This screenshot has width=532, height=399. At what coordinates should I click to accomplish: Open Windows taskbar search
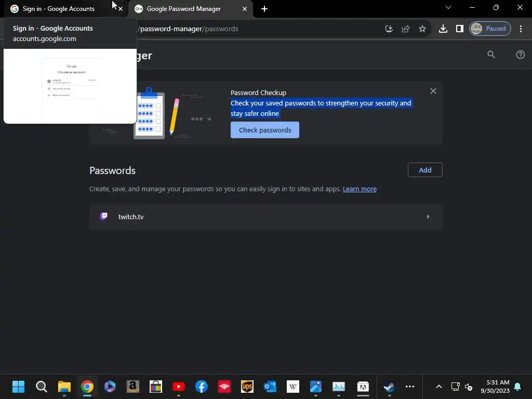tap(42, 387)
